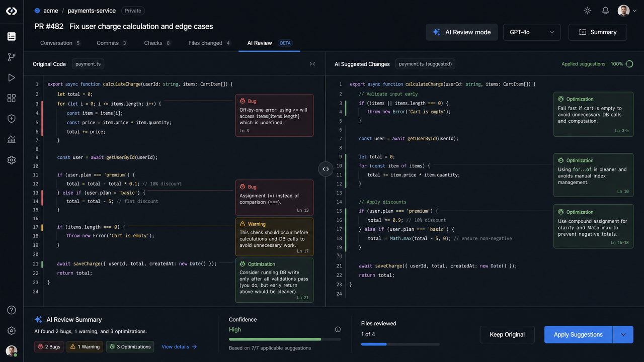Open the off-by-one Bug annotation card
Viewport: 644px width, 362px height.
tap(274, 115)
